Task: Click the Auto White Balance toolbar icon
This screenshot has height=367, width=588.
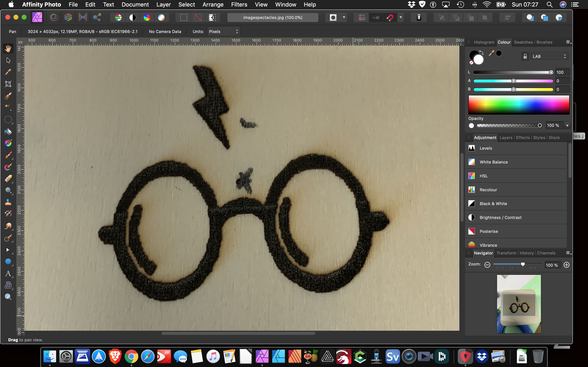Action: pyautogui.click(x=161, y=18)
